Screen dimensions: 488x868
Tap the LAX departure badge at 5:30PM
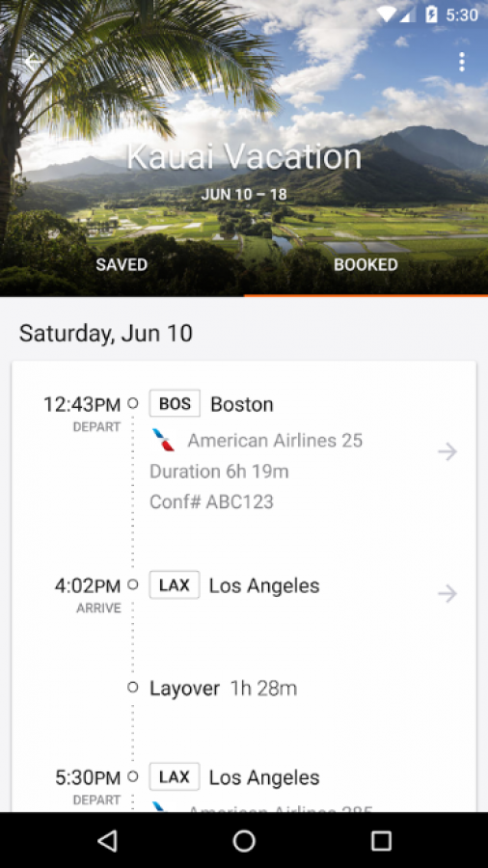pos(175,777)
